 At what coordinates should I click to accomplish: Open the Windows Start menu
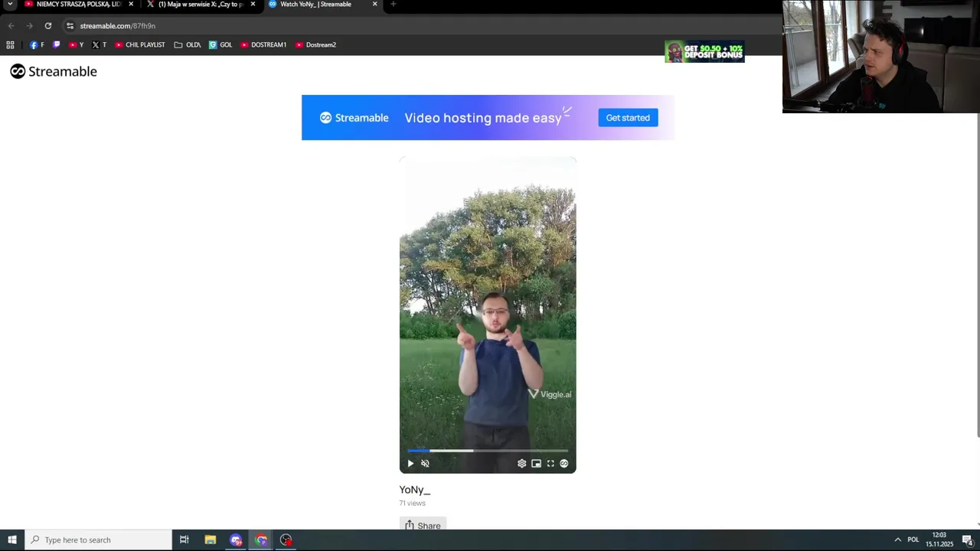point(12,540)
